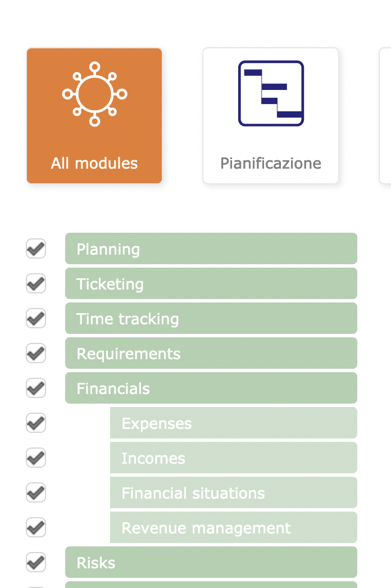Select the Planning module bar
The width and height of the screenshot is (391, 588).
coord(211,248)
